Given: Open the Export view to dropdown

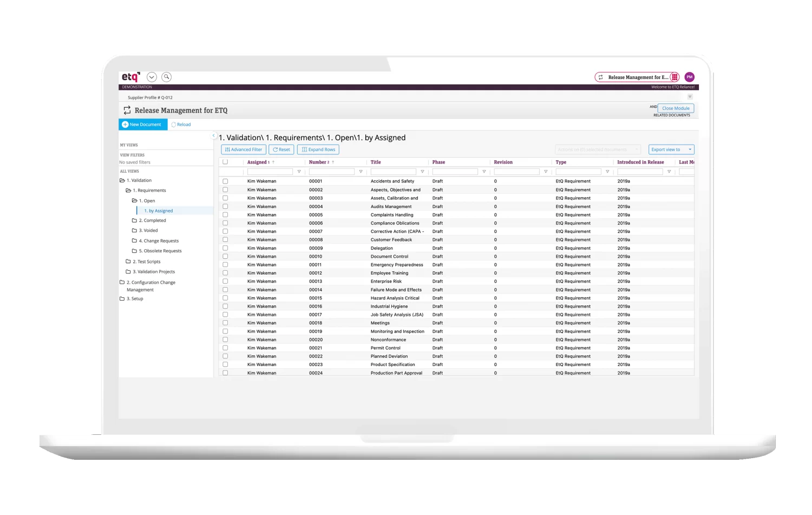Looking at the screenshot, I should [671, 149].
